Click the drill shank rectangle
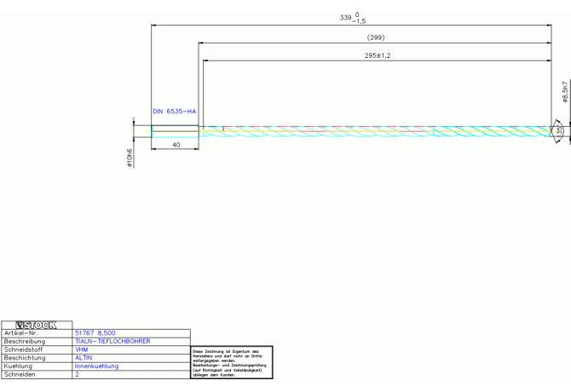The image size is (571, 392). (x=175, y=131)
